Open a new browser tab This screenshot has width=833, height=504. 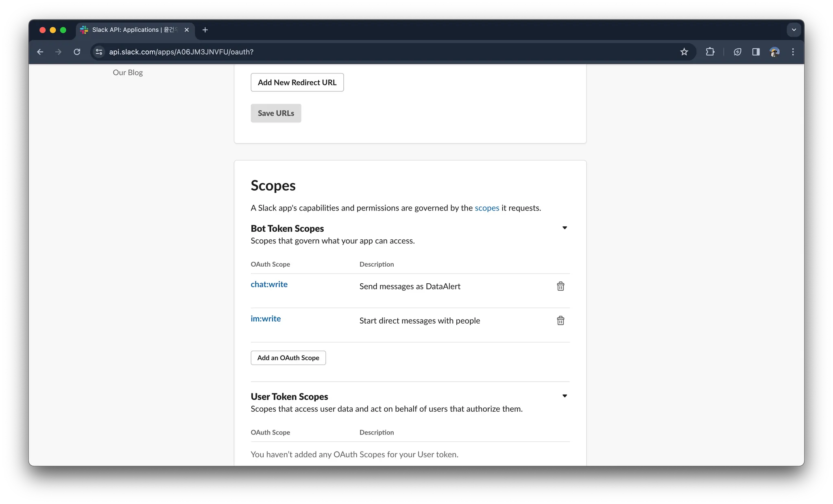point(205,30)
